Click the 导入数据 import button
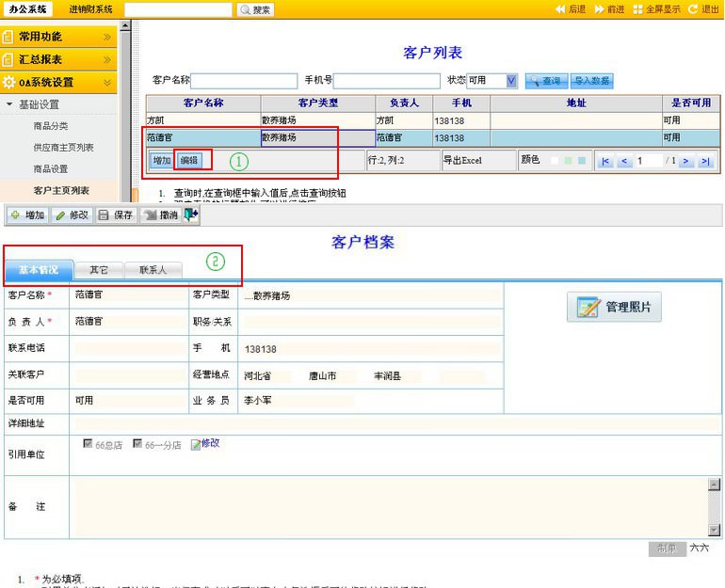The height and width of the screenshot is (588, 725). click(591, 81)
